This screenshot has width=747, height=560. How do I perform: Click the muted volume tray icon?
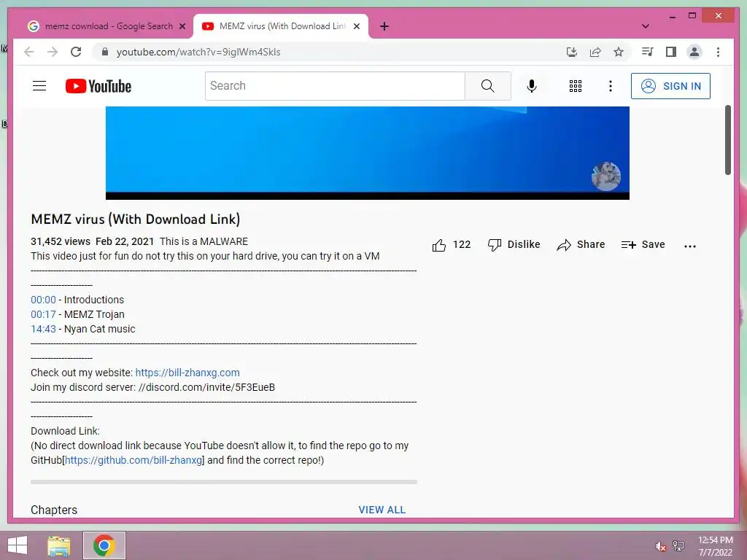(x=661, y=546)
